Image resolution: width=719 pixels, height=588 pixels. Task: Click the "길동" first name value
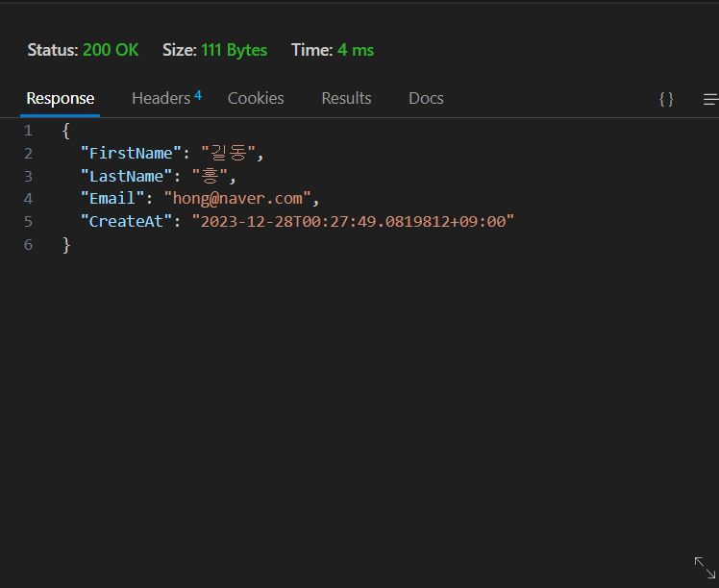coord(228,153)
